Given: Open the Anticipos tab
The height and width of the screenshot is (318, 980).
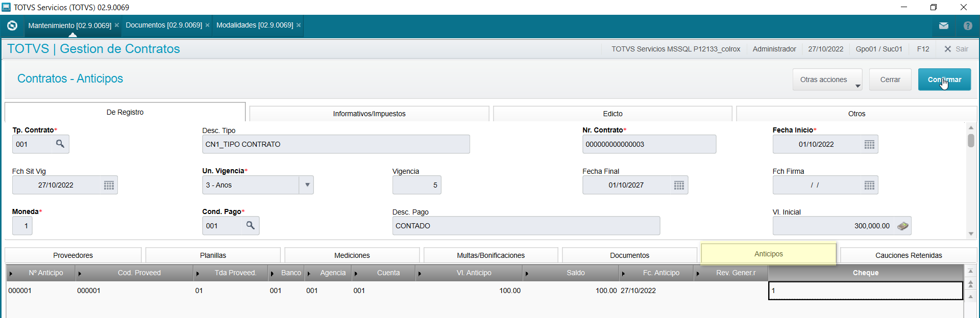Looking at the screenshot, I should point(769,254).
